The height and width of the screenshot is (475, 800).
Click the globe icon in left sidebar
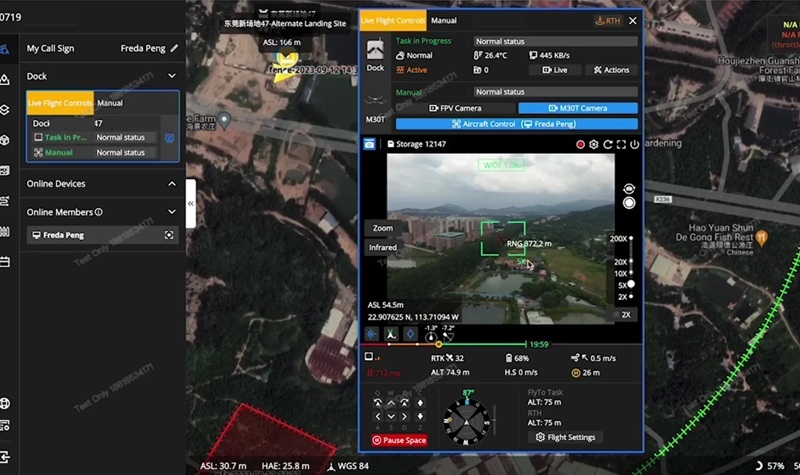click(x=5, y=404)
